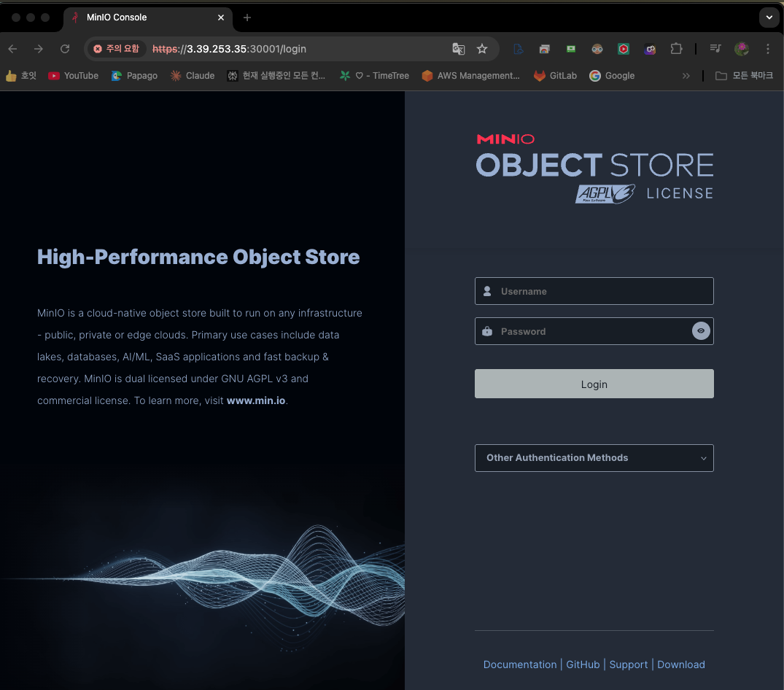Viewport: 784px width, 690px height.
Task: Open the Documentation link
Action: point(519,664)
